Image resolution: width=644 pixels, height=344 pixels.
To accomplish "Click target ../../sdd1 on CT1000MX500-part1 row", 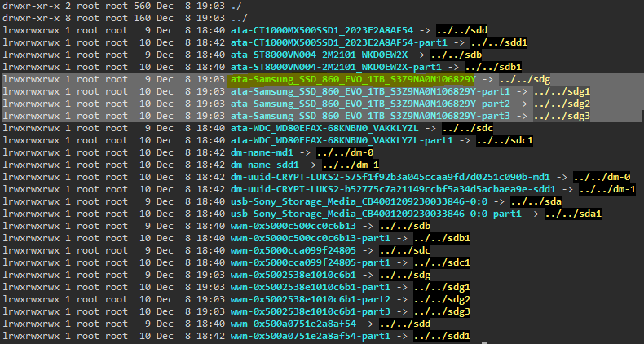I will [499, 42].
